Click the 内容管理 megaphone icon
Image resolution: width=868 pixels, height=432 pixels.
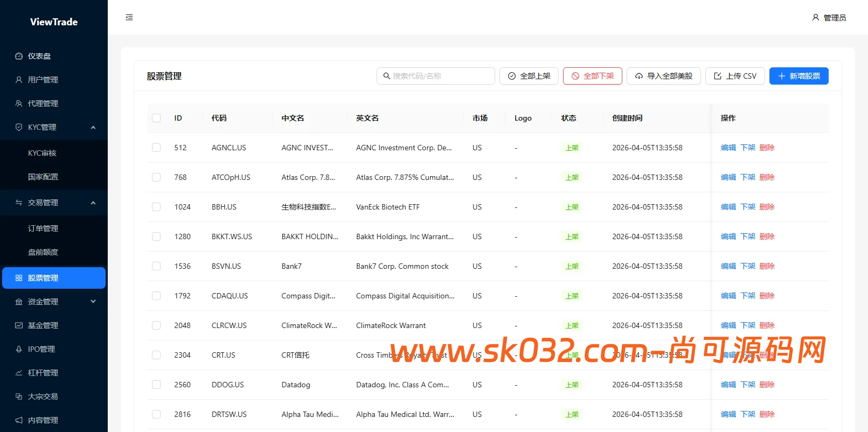tap(19, 420)
